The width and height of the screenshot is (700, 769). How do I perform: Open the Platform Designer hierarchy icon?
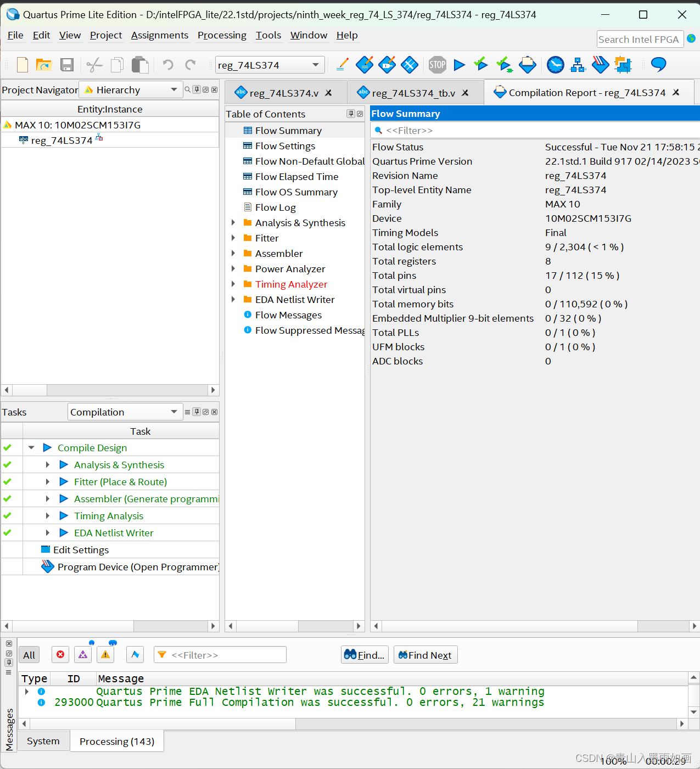(x=578, y=65)
